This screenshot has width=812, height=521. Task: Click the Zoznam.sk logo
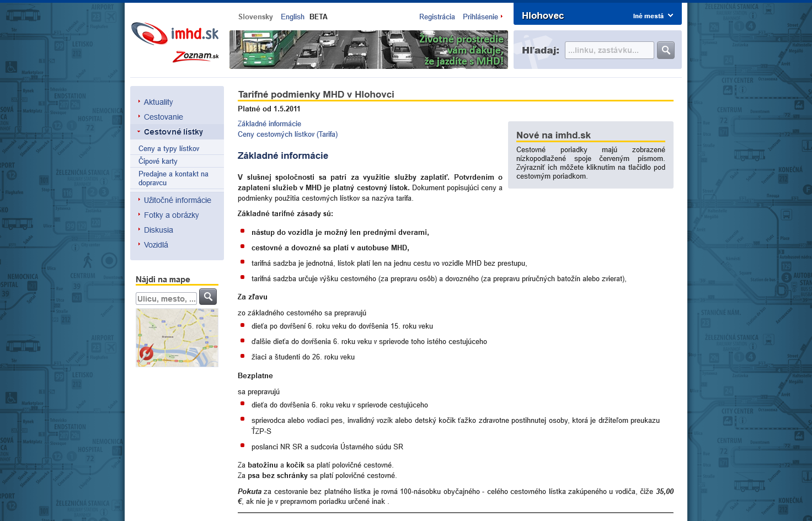click(x=196, y=56)
